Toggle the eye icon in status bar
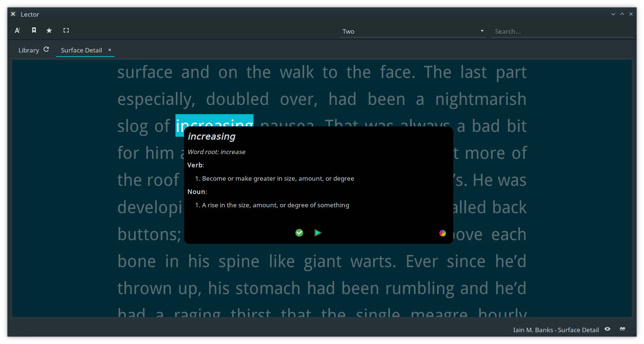 pyautogui.click(x=607, y=329)
